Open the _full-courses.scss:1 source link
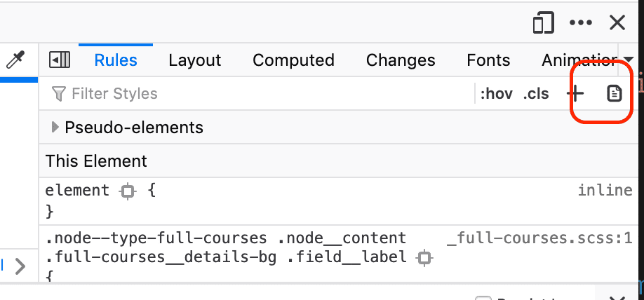 click(x=539, y=238)
